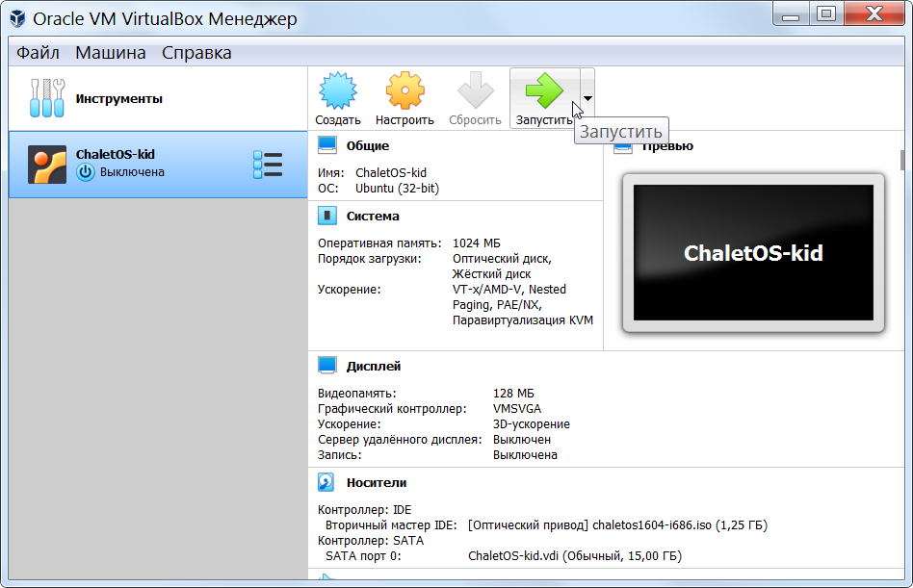Click the Общие section monitor icon
The height and width of the screenshot is (588, 913).
coord(327,145)
